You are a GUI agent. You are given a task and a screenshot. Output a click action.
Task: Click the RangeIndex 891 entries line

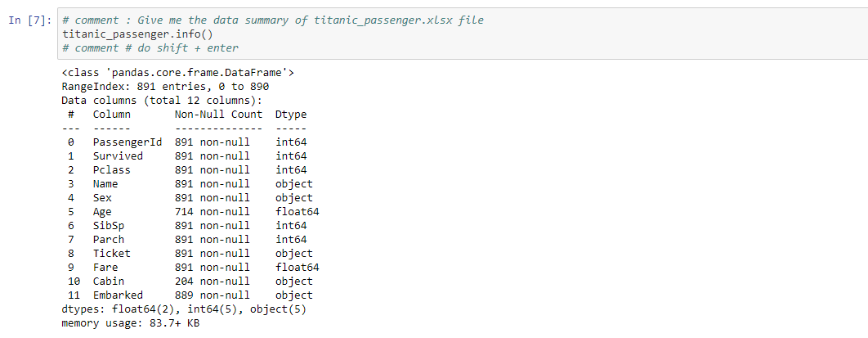click(165, 86)
